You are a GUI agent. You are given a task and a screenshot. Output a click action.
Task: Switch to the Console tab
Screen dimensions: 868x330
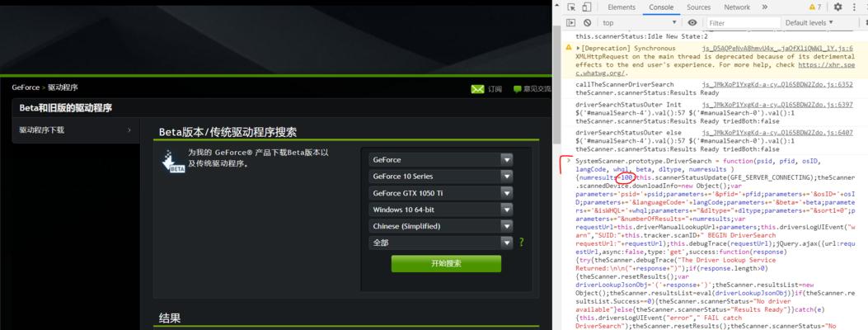pyautogui.click(x=661, y=7)
